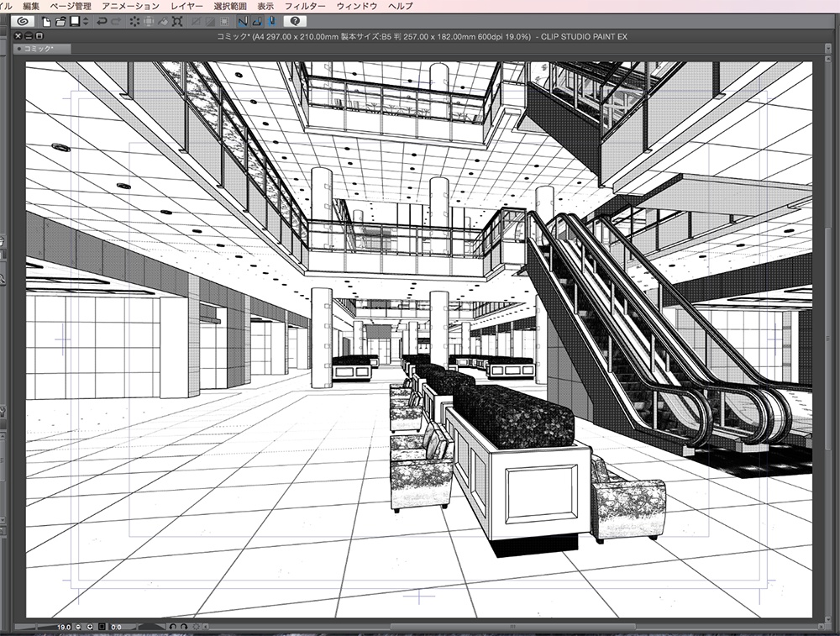This screenshot has height=636, width=840.
Task: Click the Open file folder icon
Action: pos(60,22)
